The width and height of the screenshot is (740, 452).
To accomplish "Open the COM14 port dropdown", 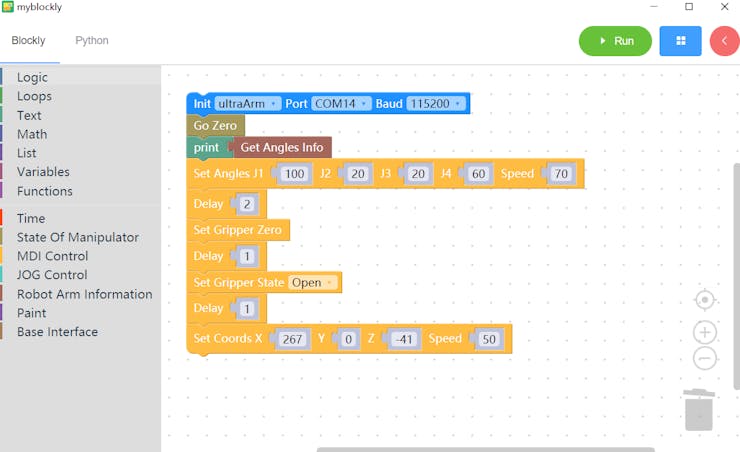I will (341, 103).
